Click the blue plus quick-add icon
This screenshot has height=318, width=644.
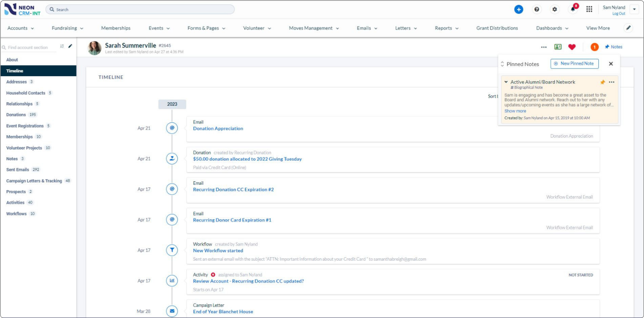pos(519,9)
